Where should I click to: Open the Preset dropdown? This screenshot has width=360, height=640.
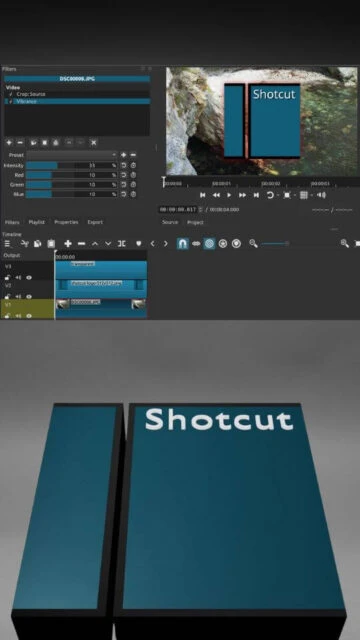pos(72,155)
